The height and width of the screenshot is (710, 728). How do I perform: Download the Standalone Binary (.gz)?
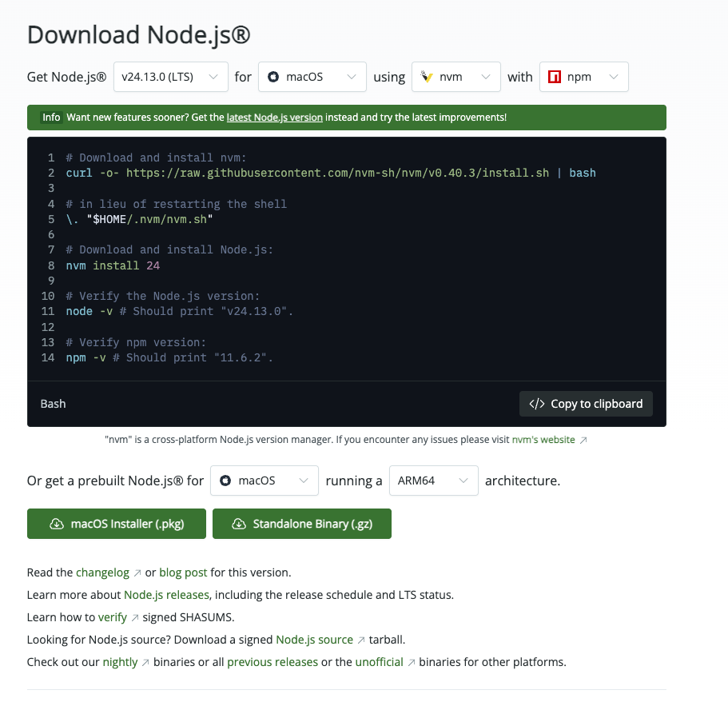click(x=302, y=524)
